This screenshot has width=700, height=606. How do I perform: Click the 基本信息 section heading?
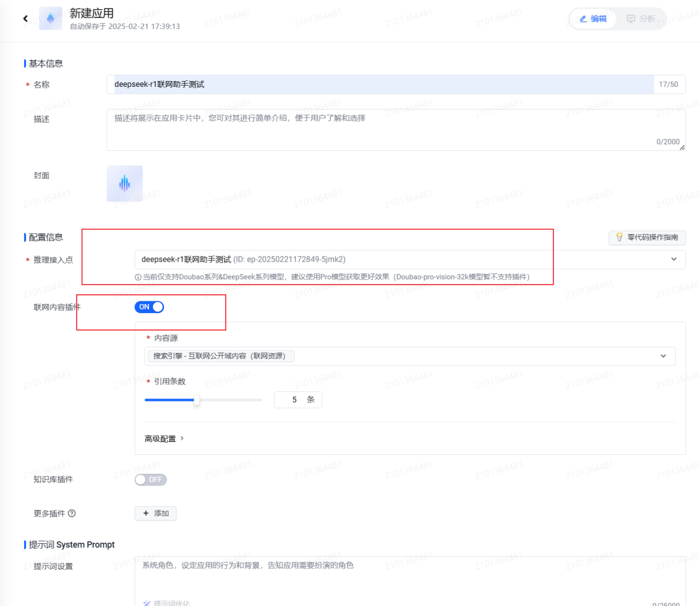[45, 64]
